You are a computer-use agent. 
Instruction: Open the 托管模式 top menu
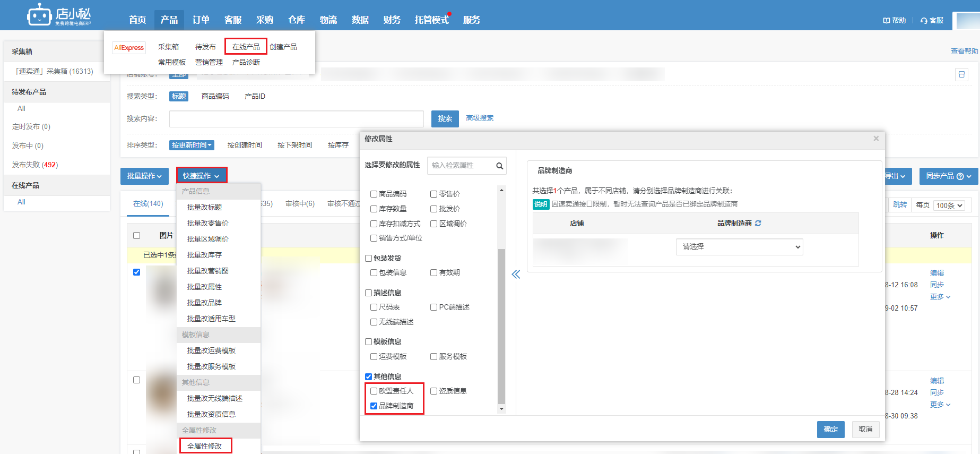[432, 20]
